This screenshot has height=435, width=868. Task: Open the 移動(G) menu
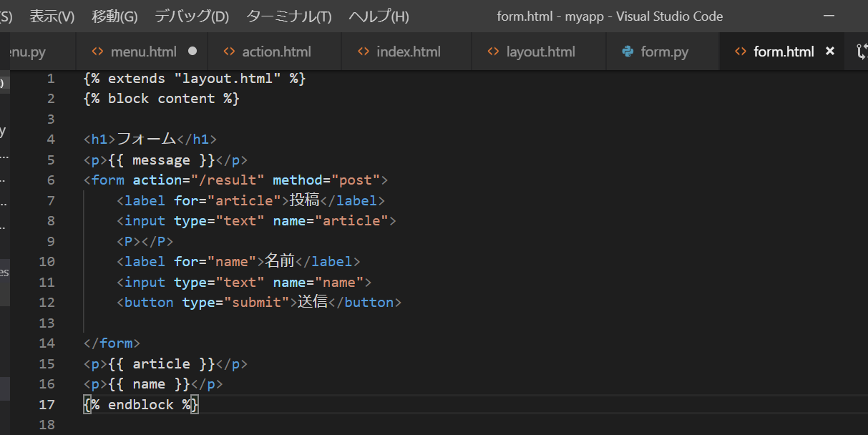point(114,16)
